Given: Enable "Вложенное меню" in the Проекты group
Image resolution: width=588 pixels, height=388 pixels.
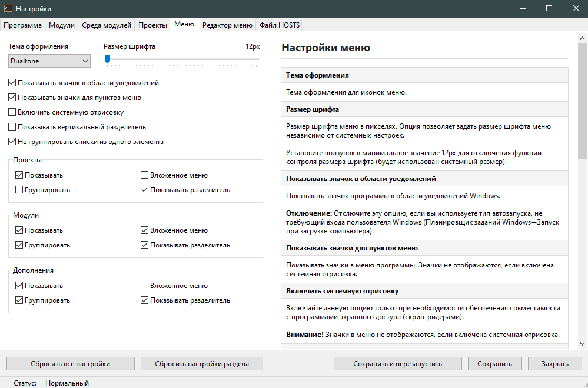Looking at the screenshot, I should [145, 175].
